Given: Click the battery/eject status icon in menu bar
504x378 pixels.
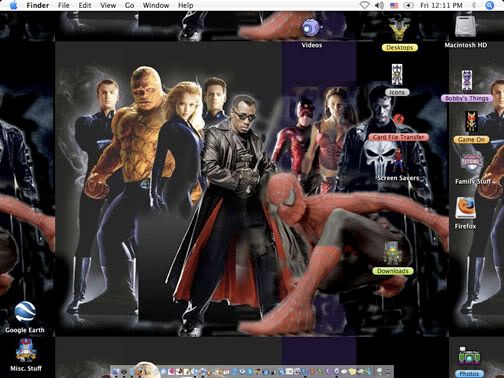Looking at the screenshot, I should [x=409, y=5].
